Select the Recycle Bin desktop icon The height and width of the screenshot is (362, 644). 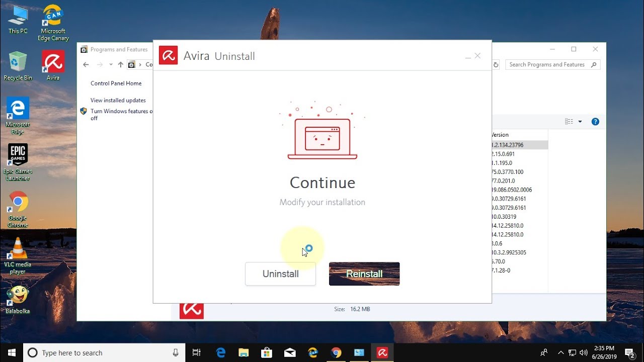pos(18,66)
